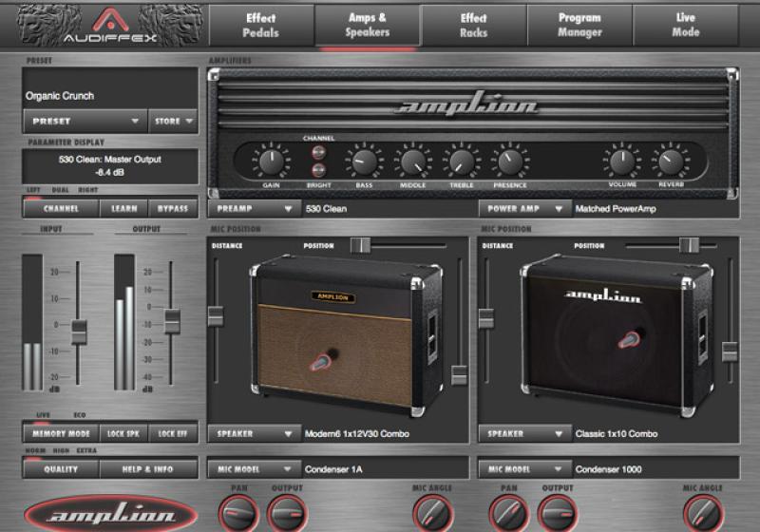This screenshot has height=532, width=760.
Task: Click the Amplion logo badge at bottom left
Action: coord(110,514)
